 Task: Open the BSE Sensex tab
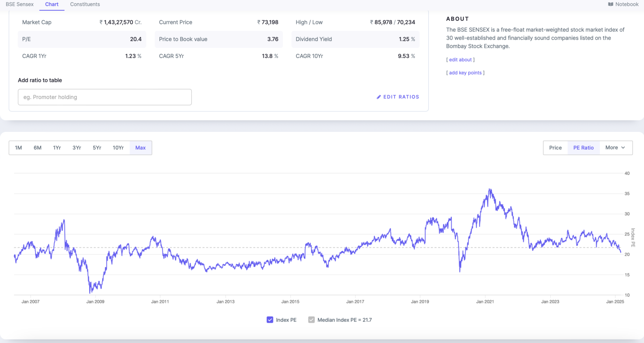click(20, 5)
